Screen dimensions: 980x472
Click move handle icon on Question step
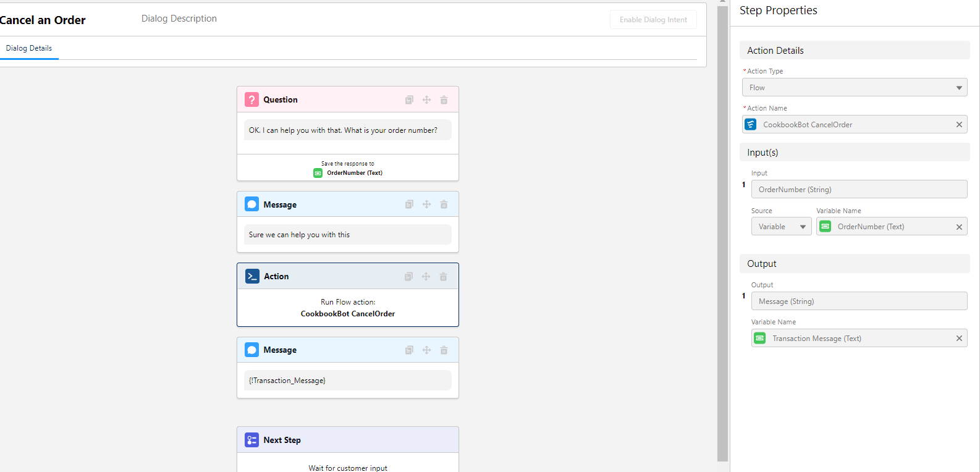coord(426,100)
